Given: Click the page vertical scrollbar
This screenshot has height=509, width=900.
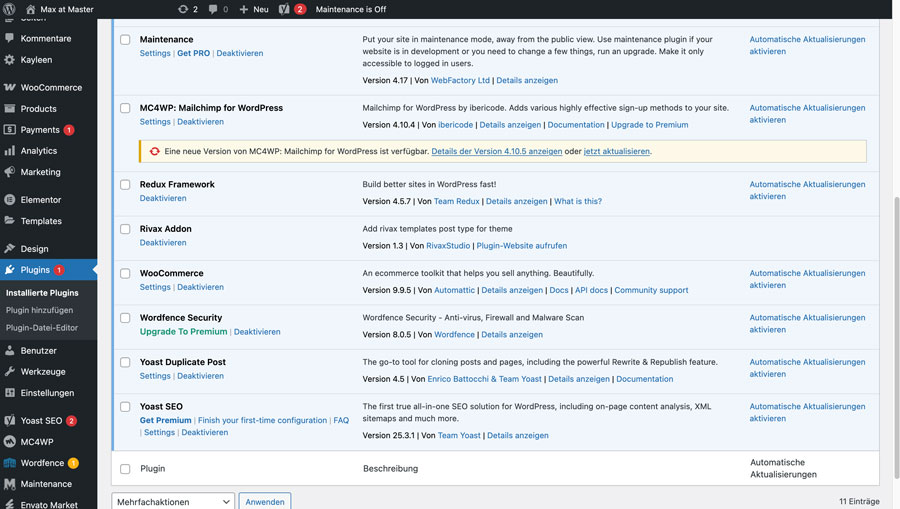Looking at the screenshot, I should (x=896, y=337).
